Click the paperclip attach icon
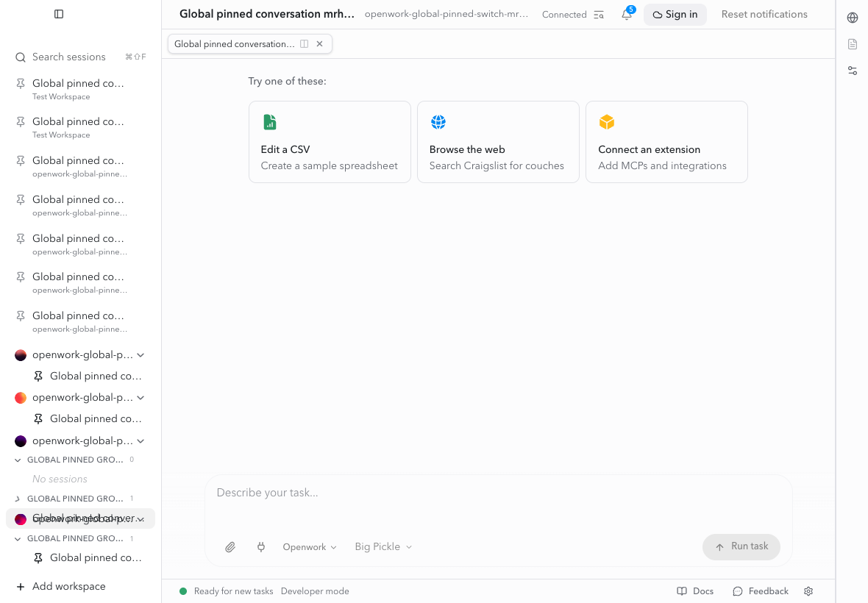 click(230, 547)
